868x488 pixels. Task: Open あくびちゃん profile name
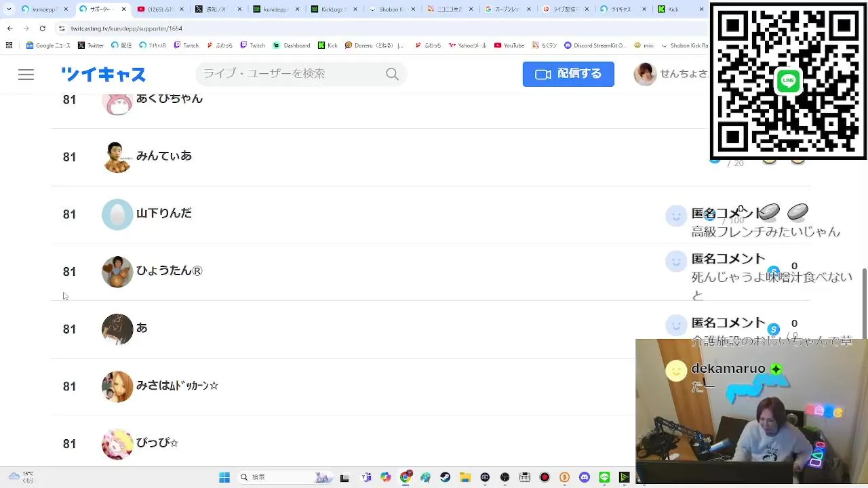(x=170, y=98)
